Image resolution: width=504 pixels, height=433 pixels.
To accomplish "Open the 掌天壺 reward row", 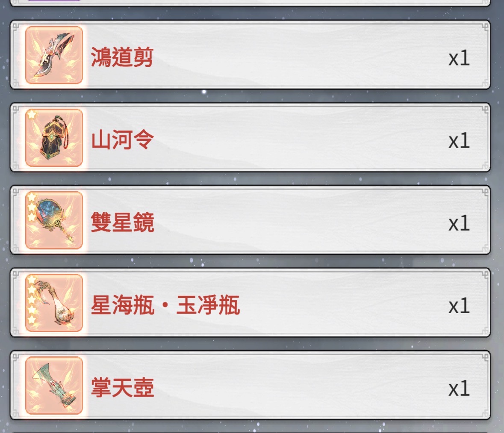I will tap(251, 385).
